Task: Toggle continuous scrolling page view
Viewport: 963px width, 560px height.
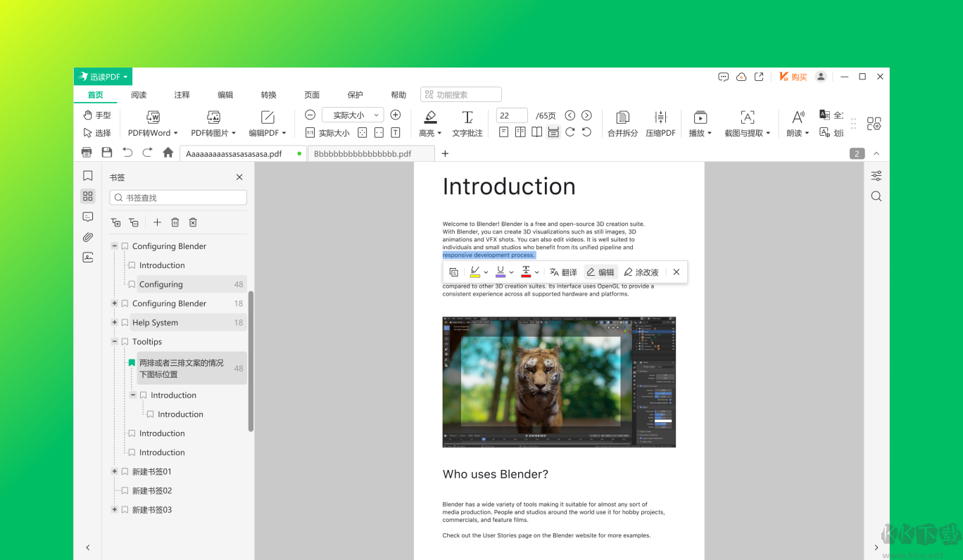Action: [x=553, y=132]
